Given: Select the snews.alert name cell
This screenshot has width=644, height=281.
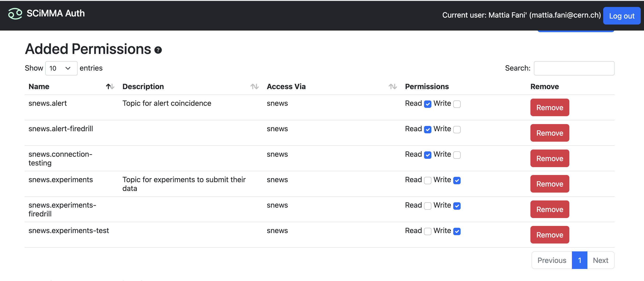Looking at the screenshot, I should click(x=48, y=103).
